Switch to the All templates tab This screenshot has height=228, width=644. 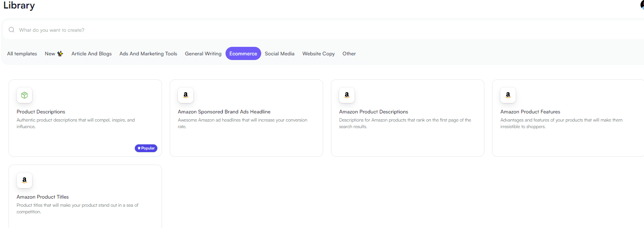click(22, 54)
